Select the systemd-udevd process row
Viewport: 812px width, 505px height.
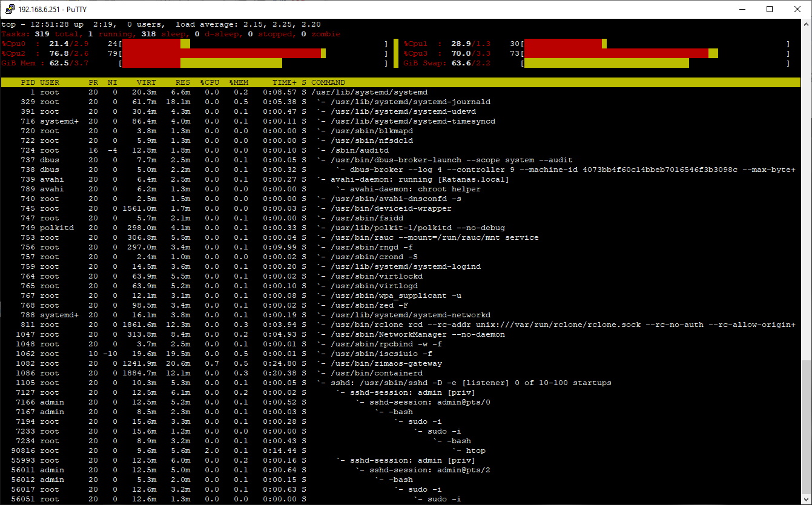[400, 111]
